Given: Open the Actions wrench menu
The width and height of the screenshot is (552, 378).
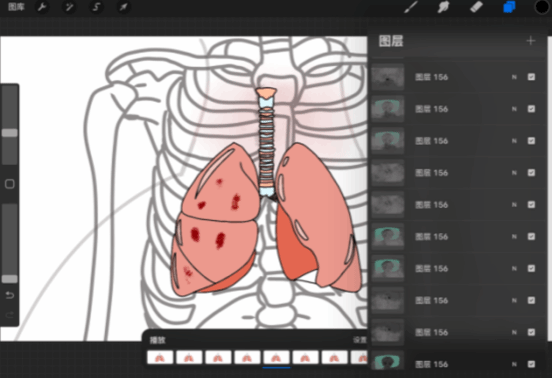Looking at the screenshot, I should pyautogui.click(x=42, y=7).
